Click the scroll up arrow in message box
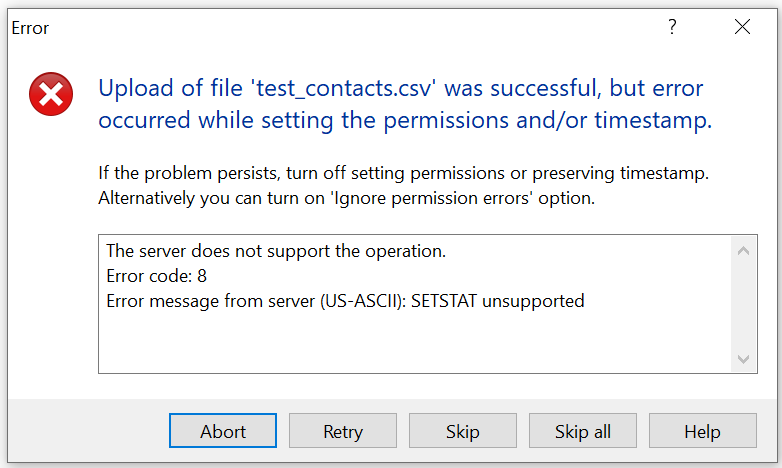Screen dimensions: 782x468 [743, 250]
